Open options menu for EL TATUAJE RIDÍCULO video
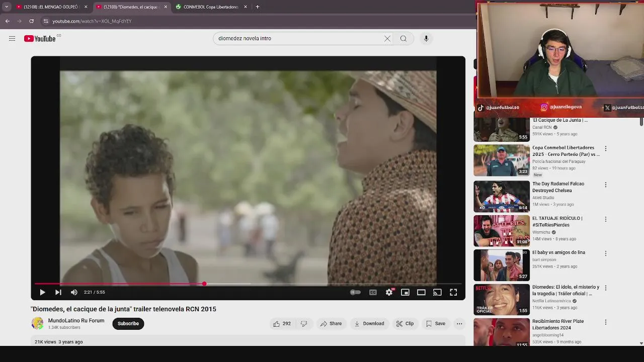The width and height of the screenshot is (644, 362). pyautogui.click(x=606, y=219)
